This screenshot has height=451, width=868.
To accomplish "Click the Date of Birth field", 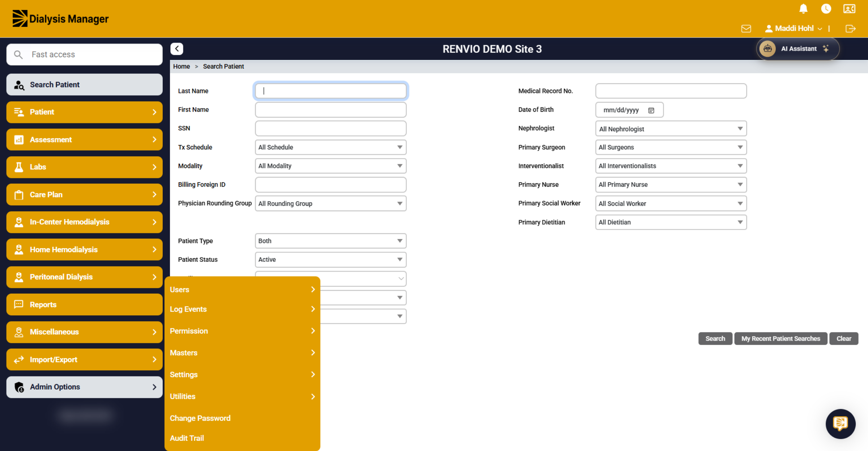I will (x=629, y=110).
